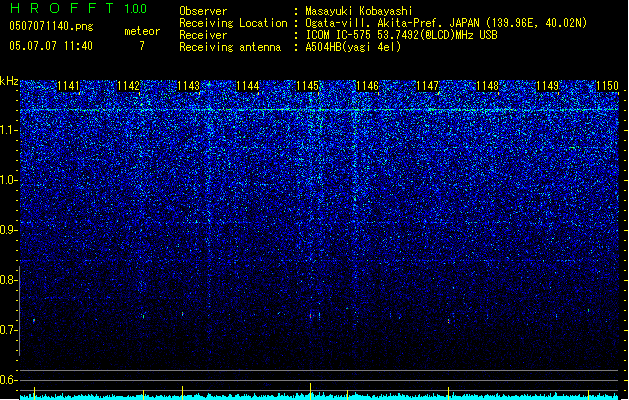
Task: Click the 0.7 frequency axis label
Action: coord(9,330)
